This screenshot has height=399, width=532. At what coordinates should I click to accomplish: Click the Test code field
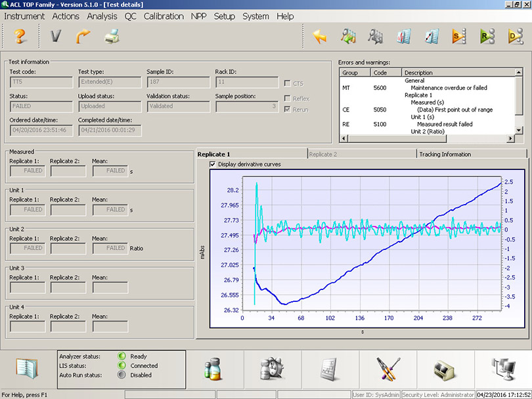(x=41, y=82)
